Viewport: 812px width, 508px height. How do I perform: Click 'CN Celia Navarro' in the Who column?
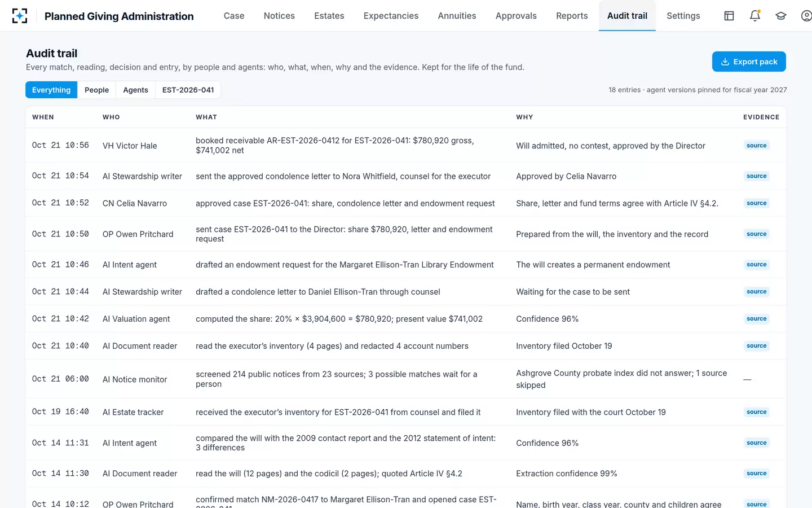point(135,203)
